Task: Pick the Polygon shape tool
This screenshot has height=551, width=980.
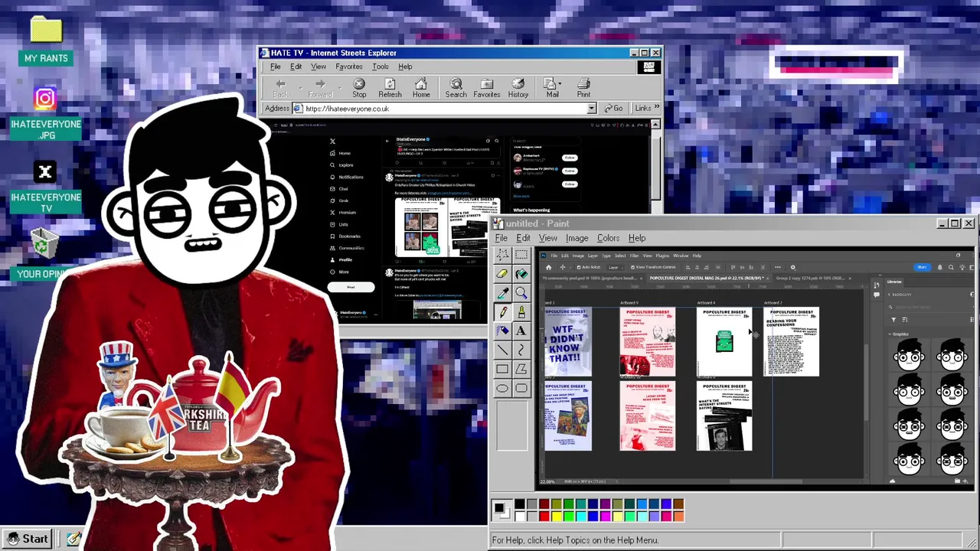Action: click(x=521, y=370)
